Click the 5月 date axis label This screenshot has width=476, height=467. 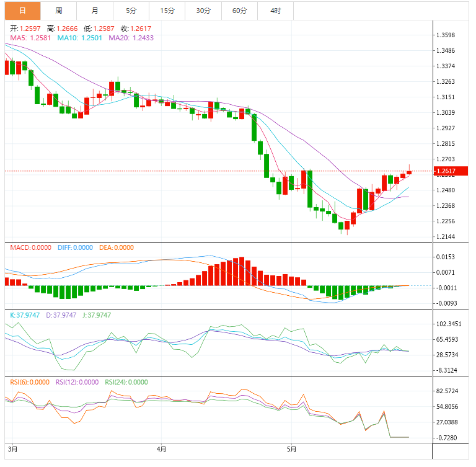click(x=291, y=449)
